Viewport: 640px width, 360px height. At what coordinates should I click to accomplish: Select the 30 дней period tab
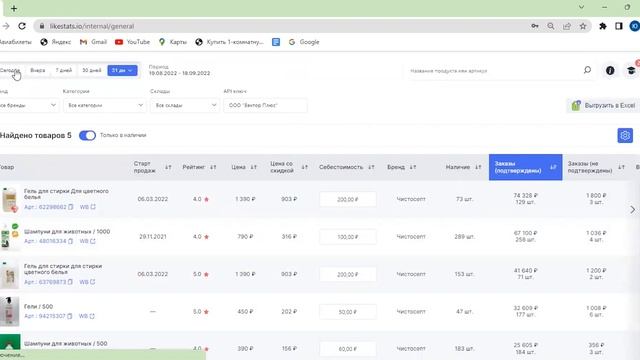pos(91,70)
